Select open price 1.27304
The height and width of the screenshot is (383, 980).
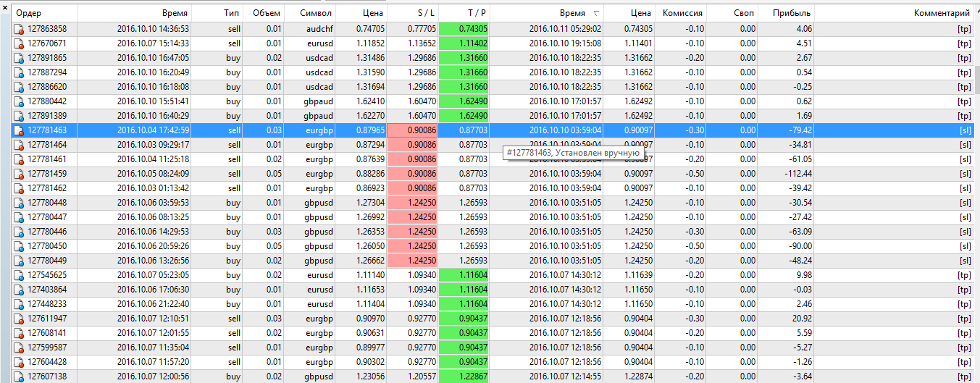click(370, 203)
